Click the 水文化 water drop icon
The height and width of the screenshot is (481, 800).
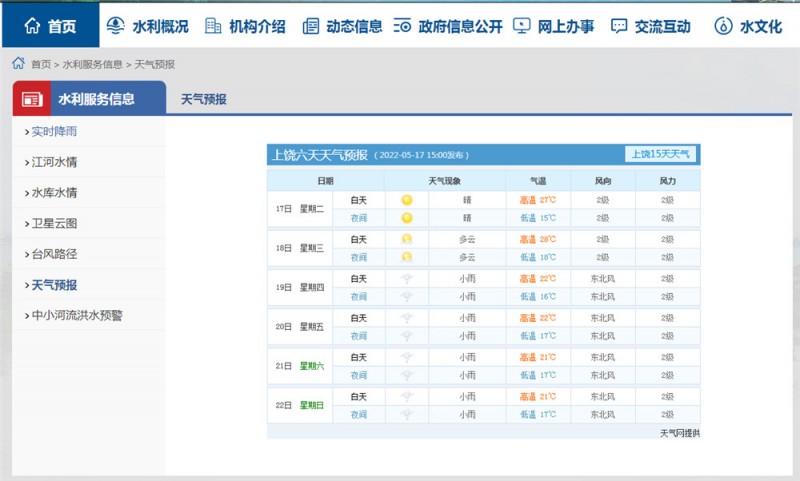click(x=723, y=26)
